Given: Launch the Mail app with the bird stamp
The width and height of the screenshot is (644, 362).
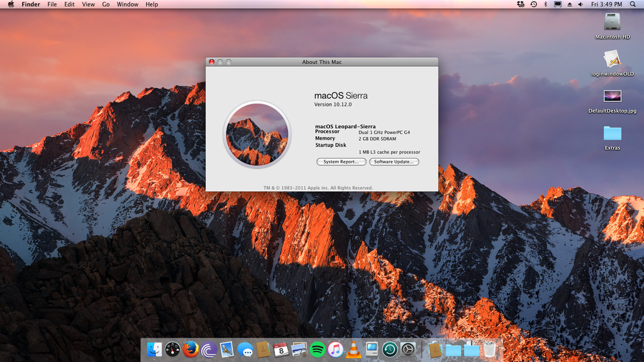Looking at the screenshot, I should tap(226, 349).
